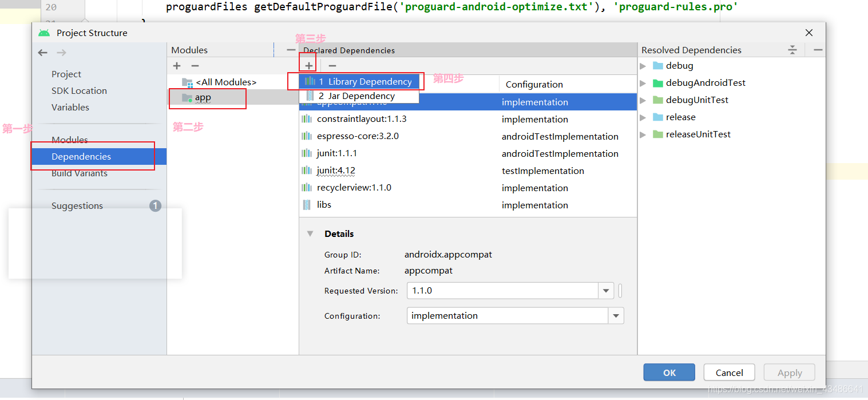
Task: Select the releaseUnitTest folder label
Action: pyautogui.click(x=698, y=134)
